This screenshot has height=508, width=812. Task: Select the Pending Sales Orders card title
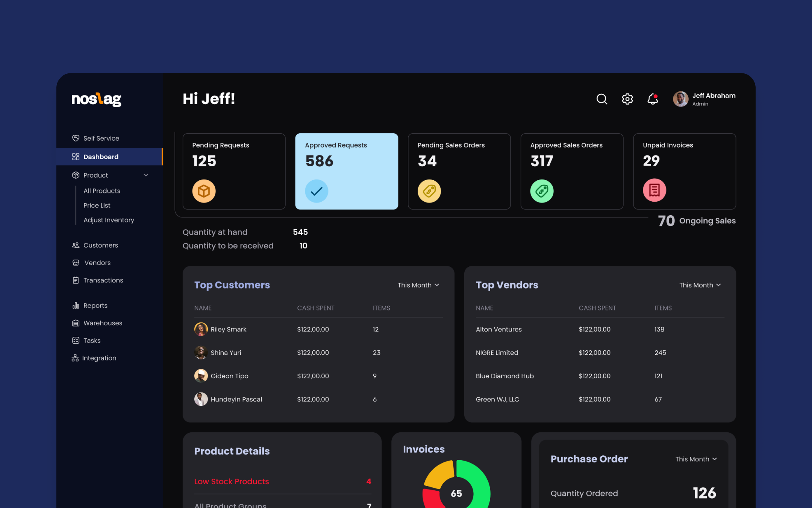[x=451, y=145]
